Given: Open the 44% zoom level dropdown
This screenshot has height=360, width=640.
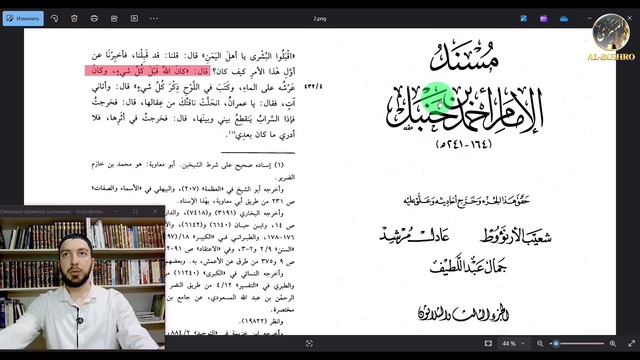Looking at the screenshot, I should click(x=513, y=344).
